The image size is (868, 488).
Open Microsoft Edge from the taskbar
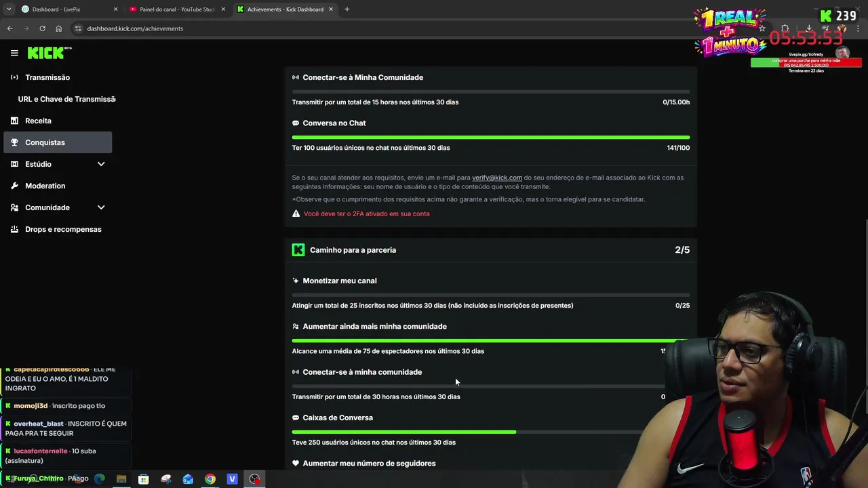[x=100, y=479]
